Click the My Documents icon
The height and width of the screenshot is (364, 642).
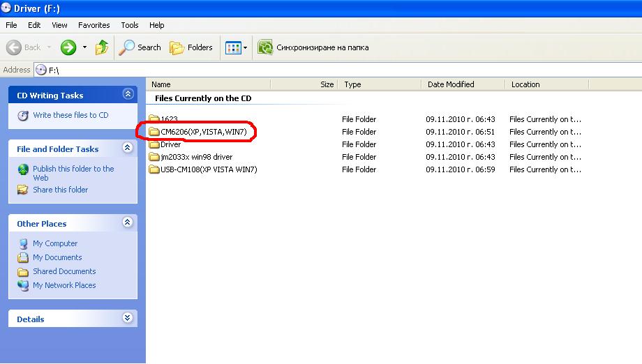coord(23,258)
